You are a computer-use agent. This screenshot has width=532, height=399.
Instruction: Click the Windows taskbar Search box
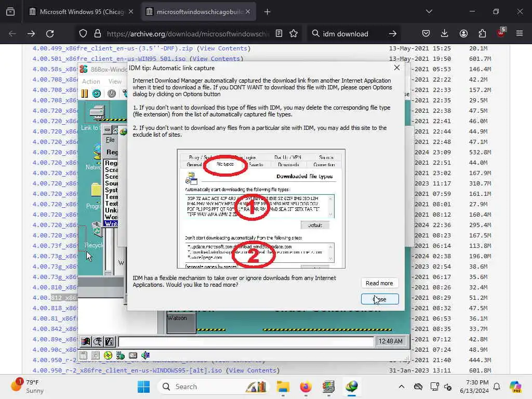pos(212,387)
